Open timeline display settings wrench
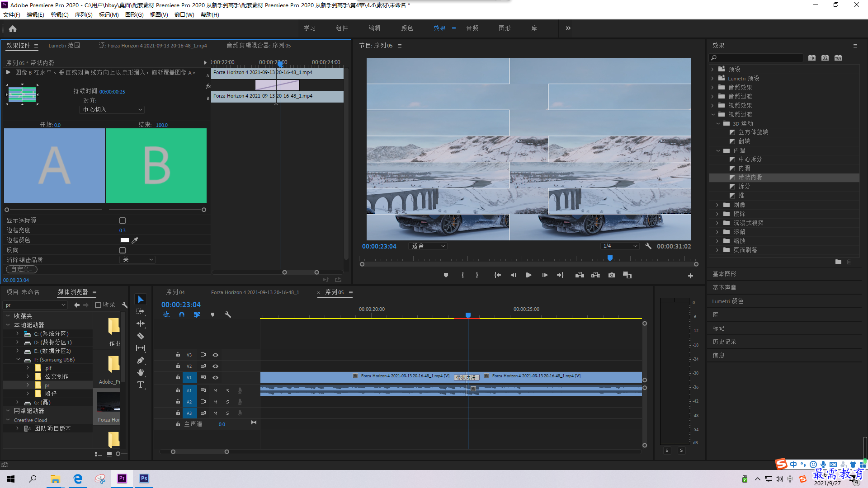The image size is (868, 488). [228, 314]
